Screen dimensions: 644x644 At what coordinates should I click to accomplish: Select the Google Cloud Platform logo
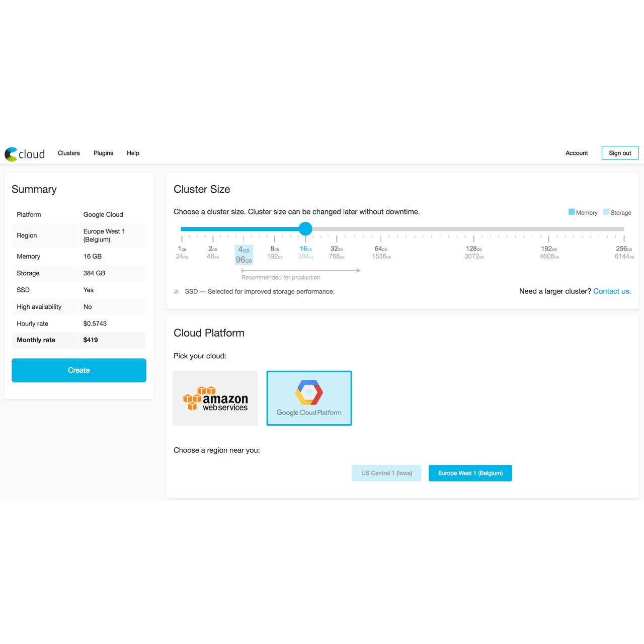[x=308, y=398]
